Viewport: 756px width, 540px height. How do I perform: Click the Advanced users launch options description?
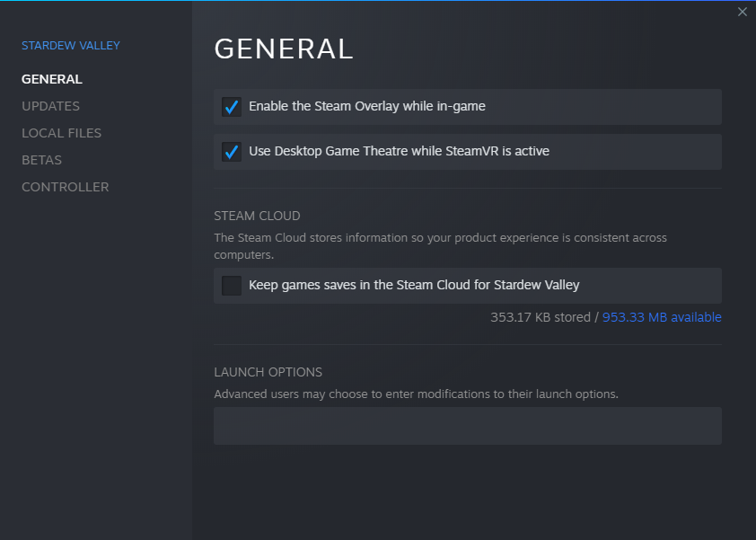[x=416, y=394]
